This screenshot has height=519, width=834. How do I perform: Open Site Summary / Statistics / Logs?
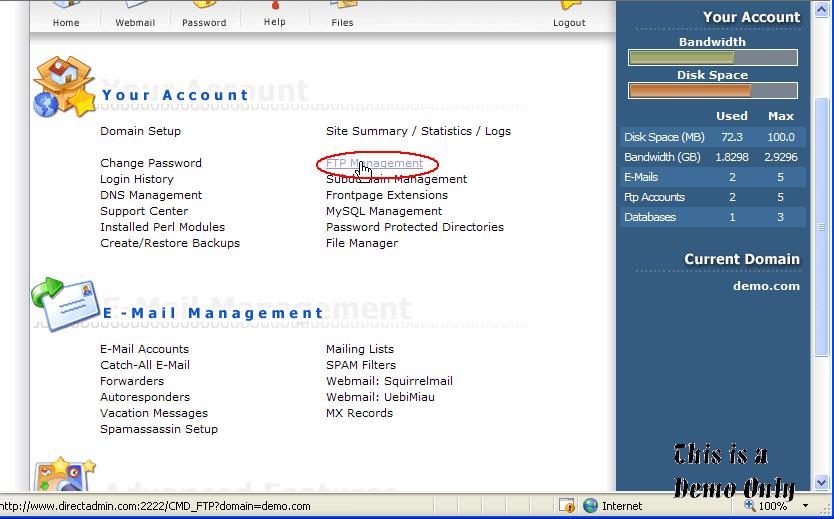point(418,131)
